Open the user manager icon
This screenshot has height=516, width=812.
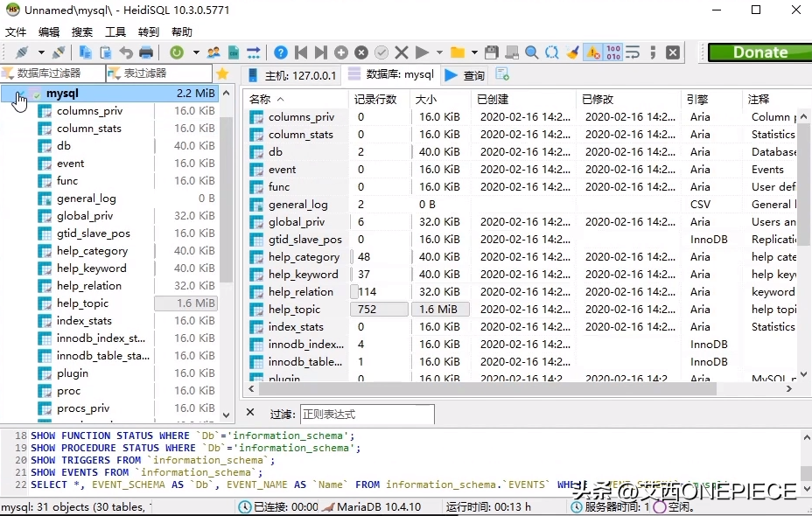(x=213, y=52)
